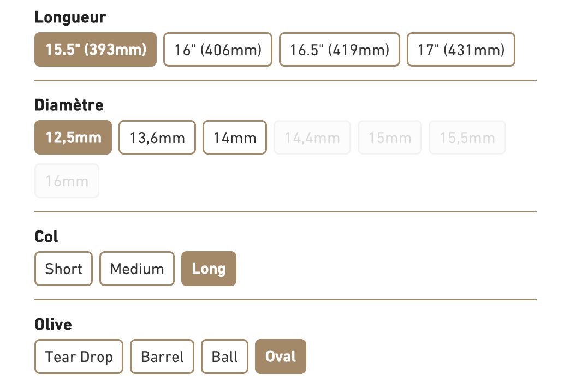Choose the Tear Drop tip shape
The height and width of the screenshot is (392, 576).
click(x=79, y=357)
